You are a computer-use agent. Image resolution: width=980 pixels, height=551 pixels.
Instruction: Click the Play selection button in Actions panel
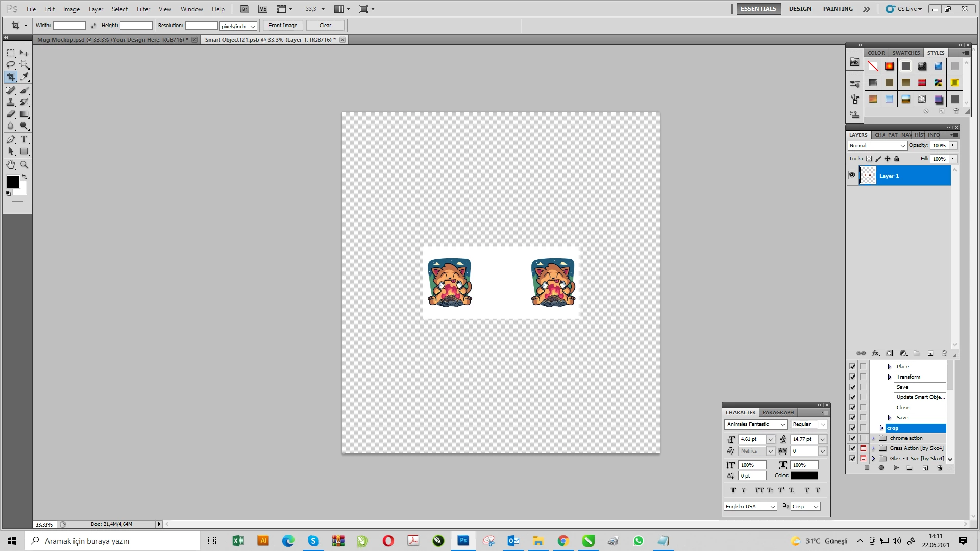pos(896,468)
